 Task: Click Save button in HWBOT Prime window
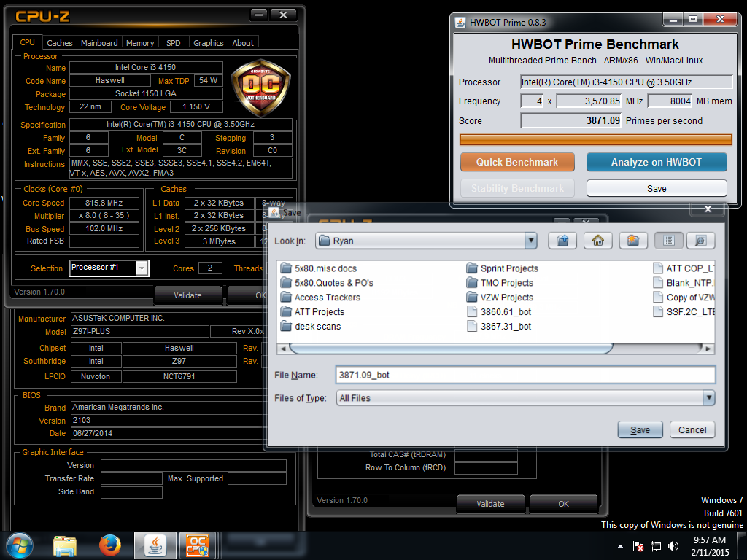(x=656, y=188)
